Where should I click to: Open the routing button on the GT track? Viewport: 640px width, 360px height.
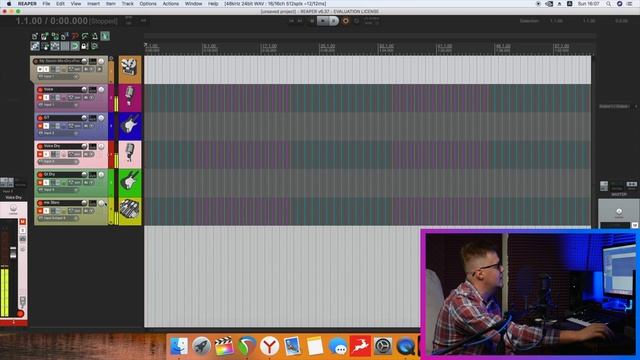click(x=93, y=118)
